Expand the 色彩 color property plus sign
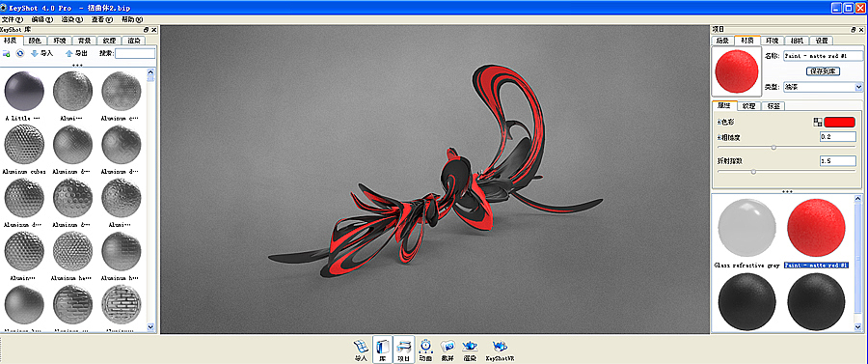868x364 pixels. tap(719, 122)
